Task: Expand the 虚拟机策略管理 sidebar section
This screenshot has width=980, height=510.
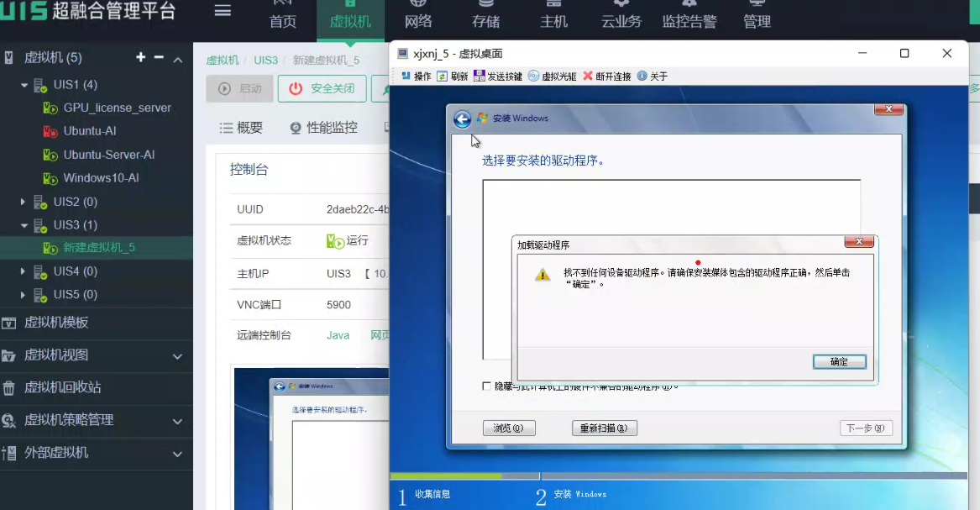Action: 177,421
